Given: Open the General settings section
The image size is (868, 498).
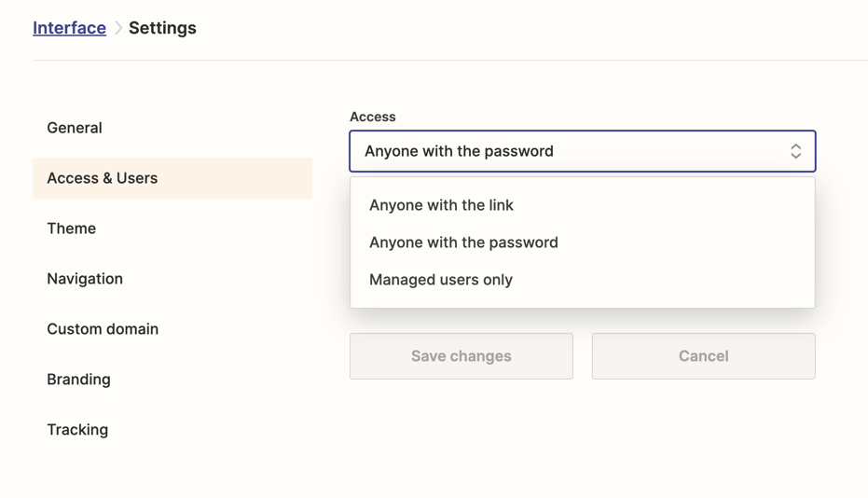Looking at the screenshot, I should click(x=75, y=128).
